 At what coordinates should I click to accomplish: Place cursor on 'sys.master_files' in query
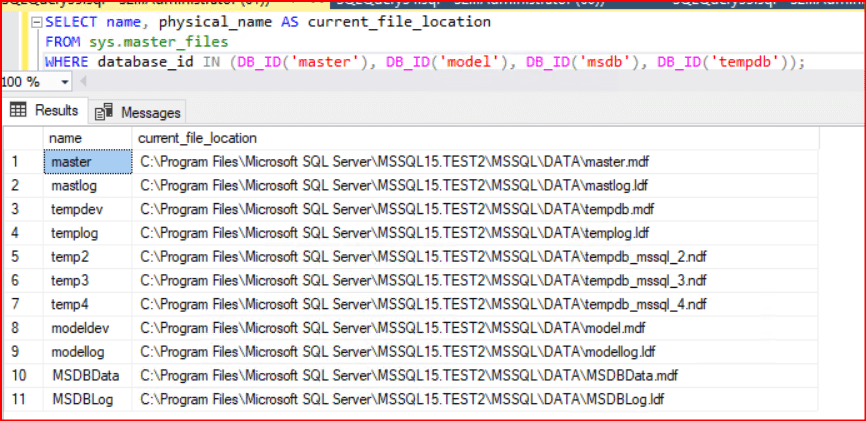pyautogui.click(x=139, y=42)
